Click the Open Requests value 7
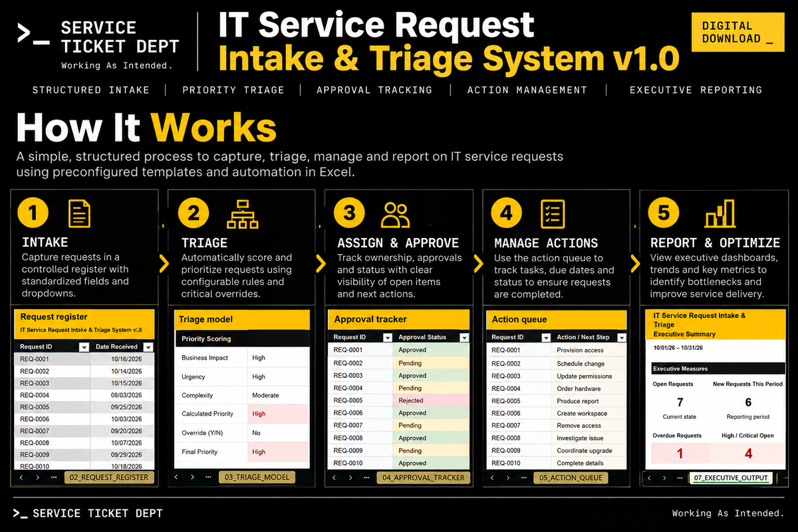798x532 pixels. (680, 402)
